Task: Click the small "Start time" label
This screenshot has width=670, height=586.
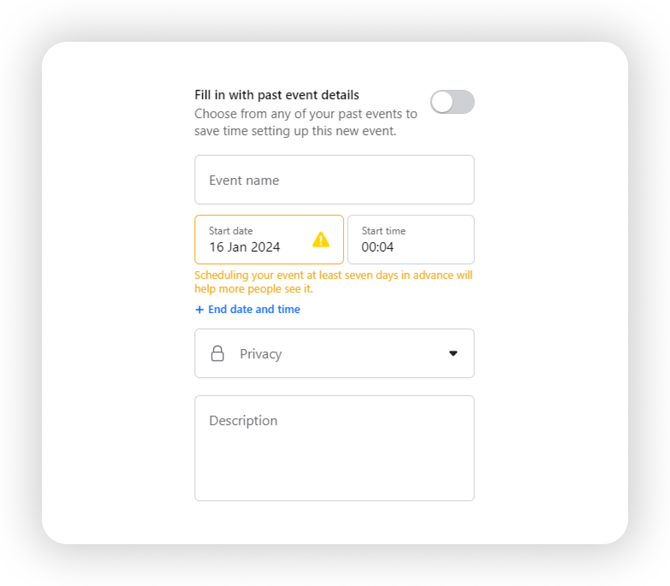Action: 384,231
